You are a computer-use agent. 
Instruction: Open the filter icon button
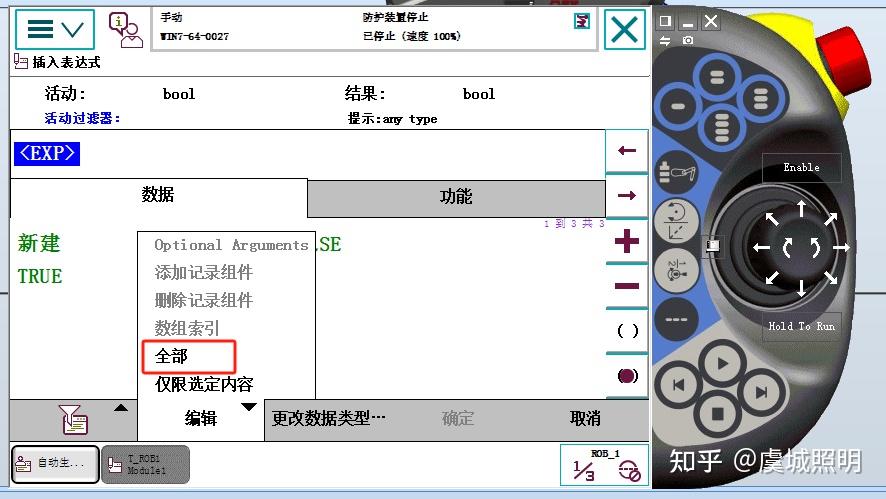(74, 420)
